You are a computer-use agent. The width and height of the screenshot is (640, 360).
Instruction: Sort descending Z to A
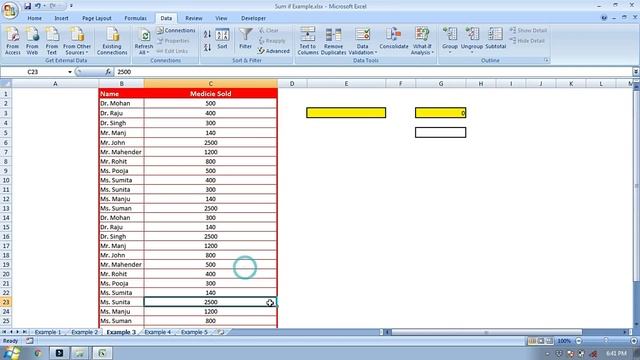click(x=207, y=47)
